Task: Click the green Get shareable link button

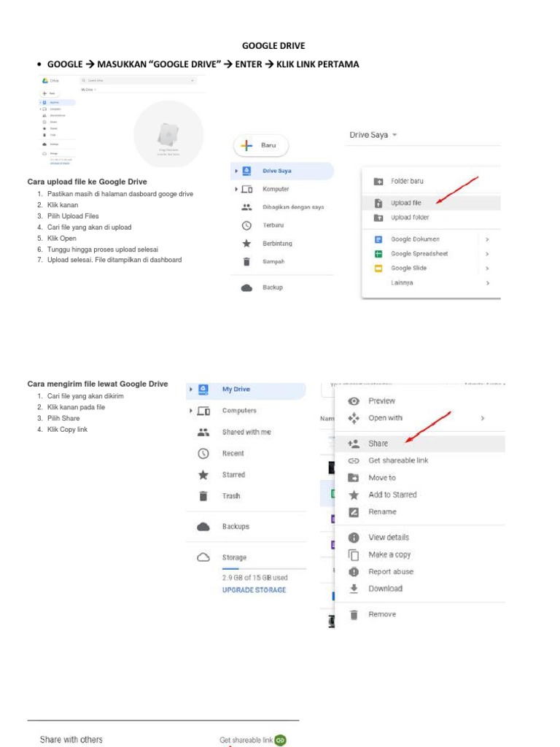Action: [x=281, y=740]
